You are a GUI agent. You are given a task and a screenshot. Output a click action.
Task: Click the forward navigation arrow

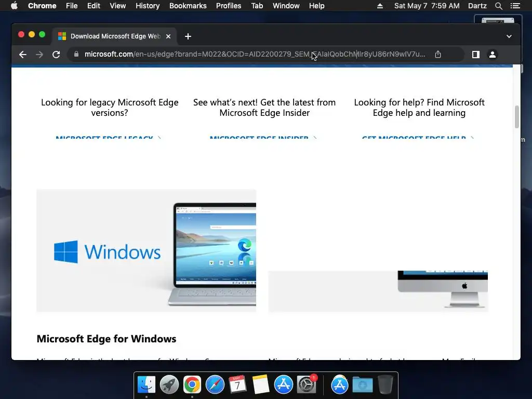pos(39,54)
